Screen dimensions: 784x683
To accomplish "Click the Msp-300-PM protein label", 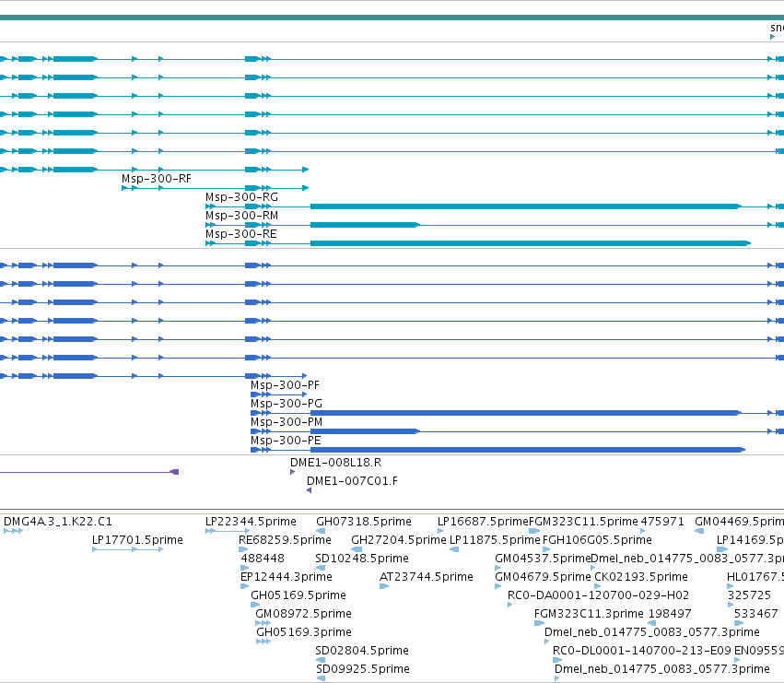I will pyautogui.click(x=287, y=422).
